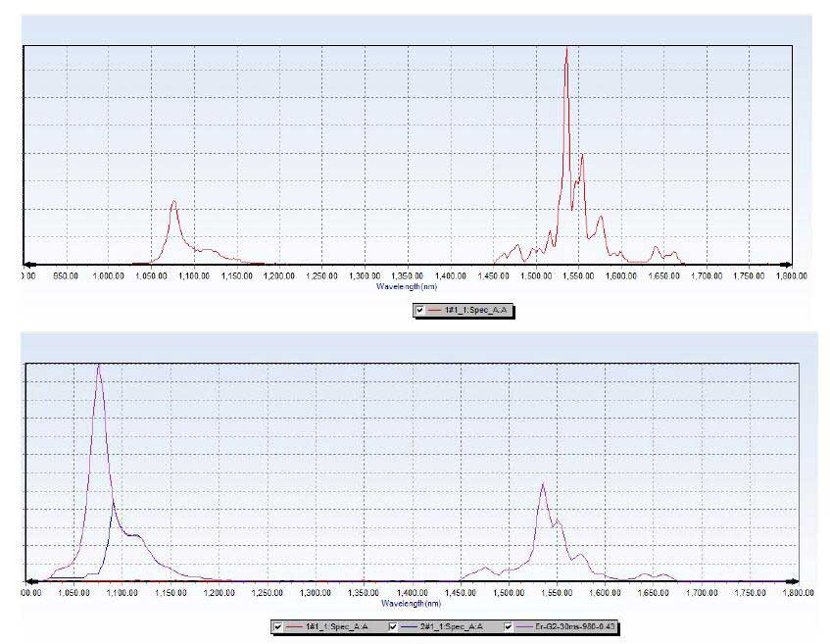Click the lower chart's left x-axis arrow
Screen dimensions: 830x644
pyautogui.click(x=31, y=581)
